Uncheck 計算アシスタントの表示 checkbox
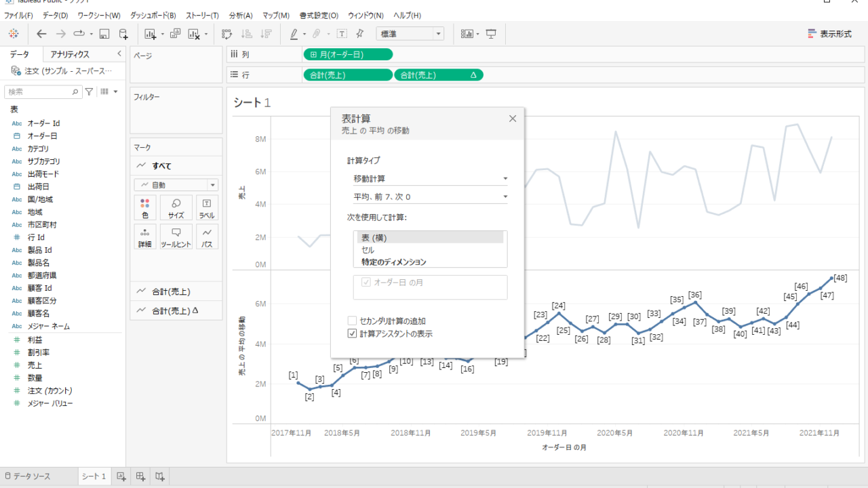 click(352, 333)
